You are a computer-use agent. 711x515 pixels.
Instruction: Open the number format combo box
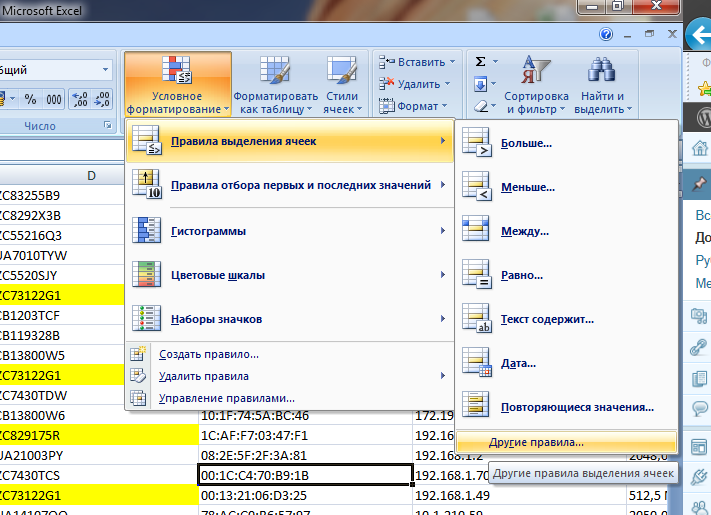pos(54,70)
